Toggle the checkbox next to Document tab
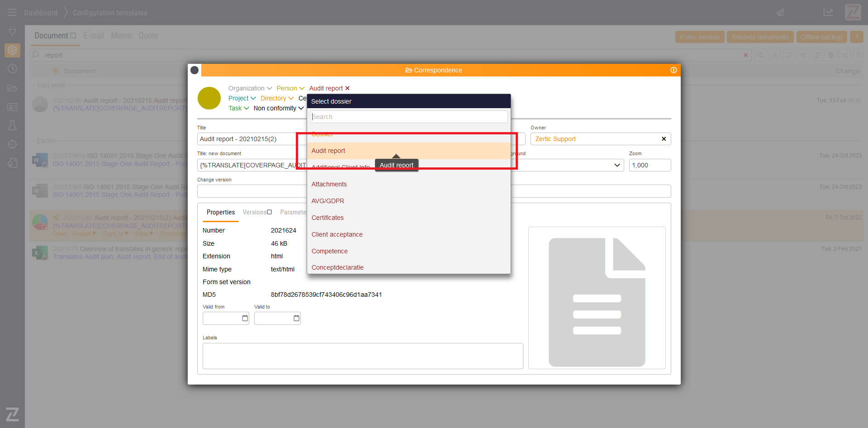The height and width of the screenshot is (428, 868). (73, 36)
